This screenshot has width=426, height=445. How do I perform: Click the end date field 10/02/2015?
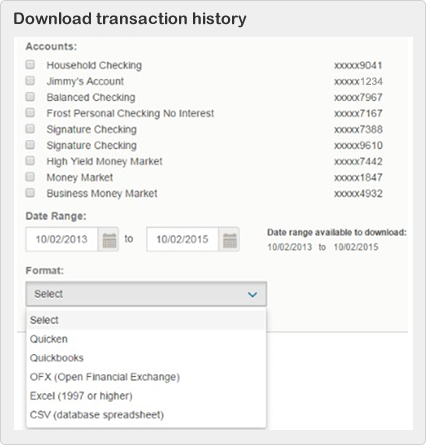(x=183, y=239)
